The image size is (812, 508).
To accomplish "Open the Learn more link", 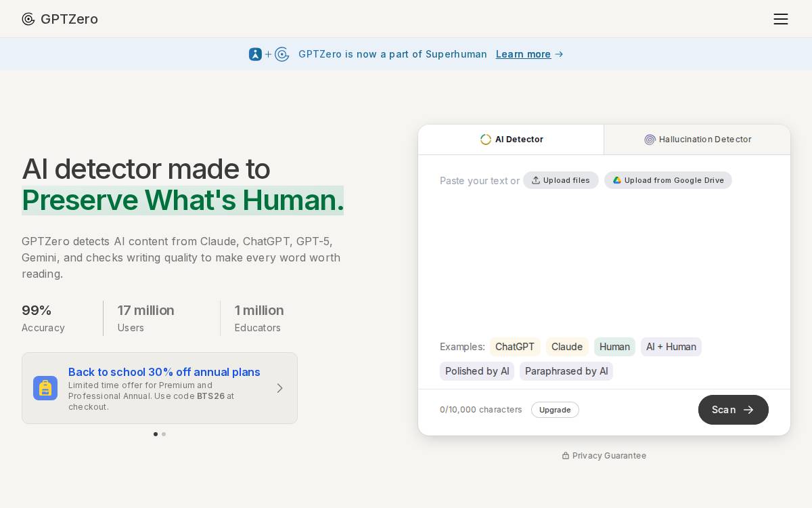I will tap(523, 54).
